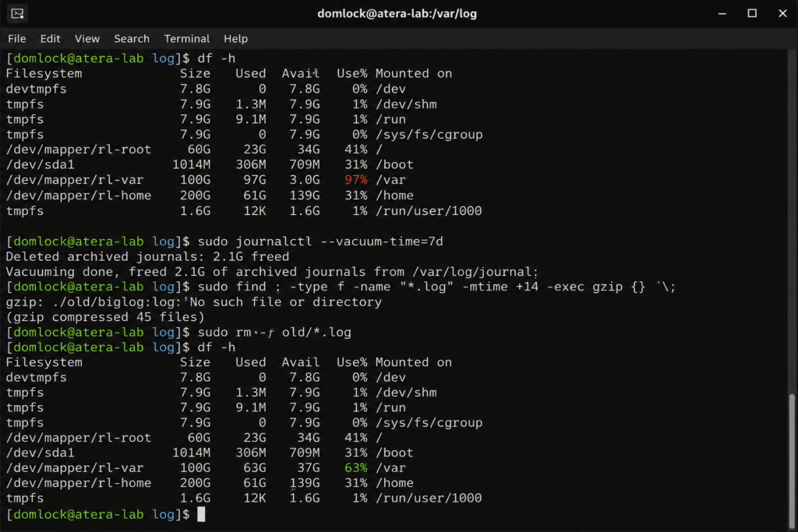Screen dimensions: 798x532
Task: Click the gzip "No such file or directory" error
Action: (x=193, y=302)
